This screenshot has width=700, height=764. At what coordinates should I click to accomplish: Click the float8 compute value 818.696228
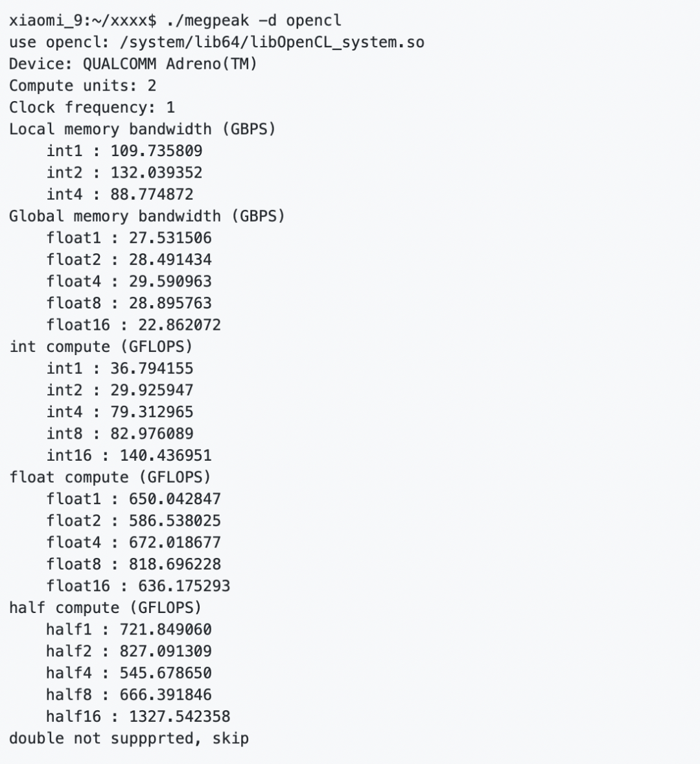click(x=175, y=564)
